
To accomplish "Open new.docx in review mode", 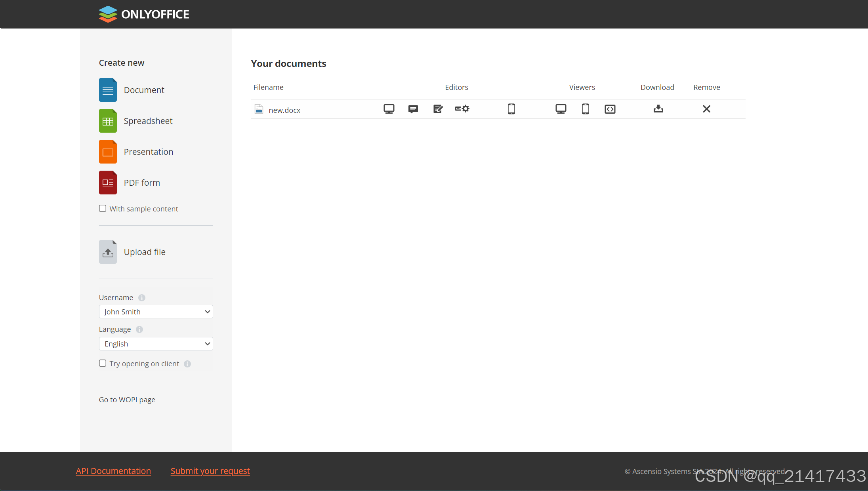I will pos(438,109).
